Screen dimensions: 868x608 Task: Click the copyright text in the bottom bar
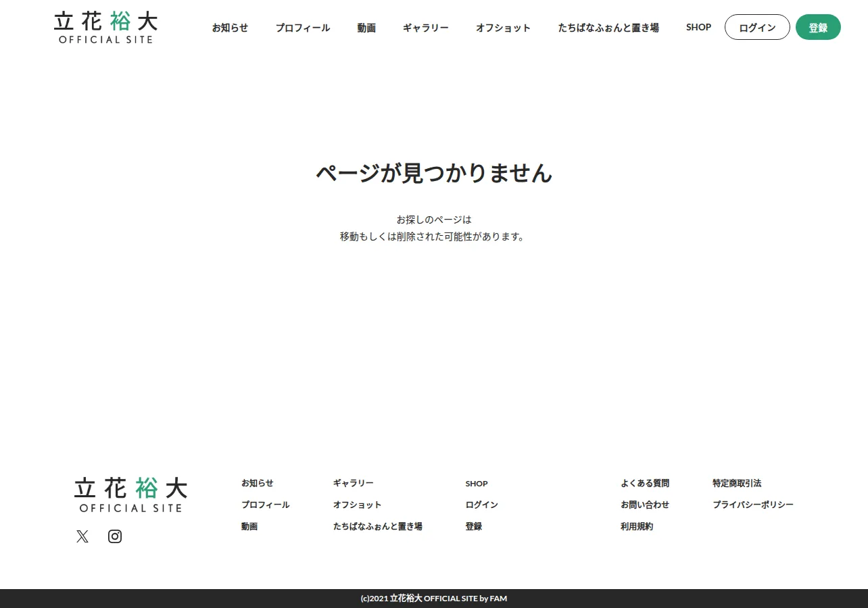click(434, 599)
